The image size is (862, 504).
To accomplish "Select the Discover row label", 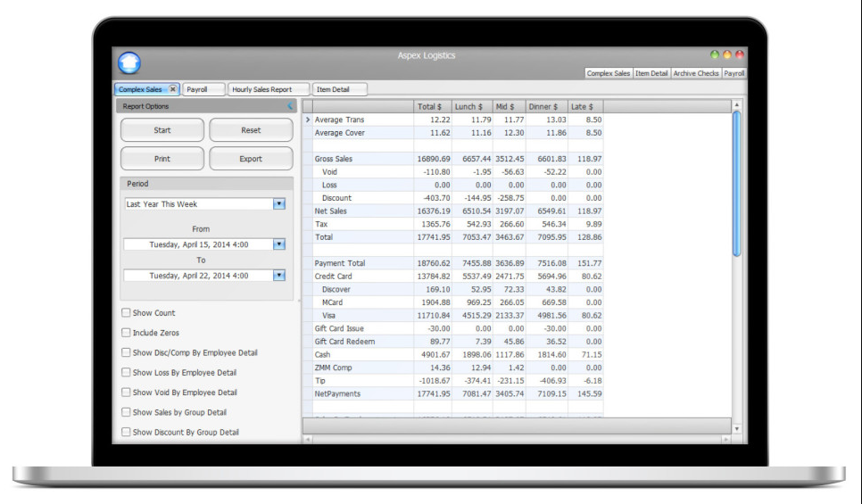I will coord(336,289).
